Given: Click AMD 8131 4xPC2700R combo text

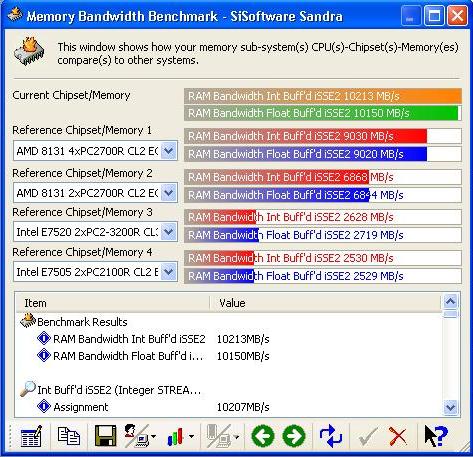Looking at the screenshot, I should (87, 151).
